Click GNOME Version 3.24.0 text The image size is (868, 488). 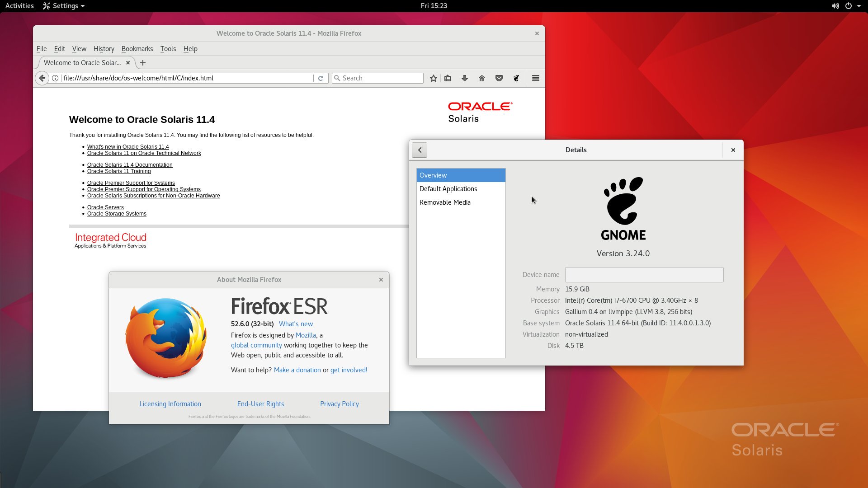click(x=623, y=253)
